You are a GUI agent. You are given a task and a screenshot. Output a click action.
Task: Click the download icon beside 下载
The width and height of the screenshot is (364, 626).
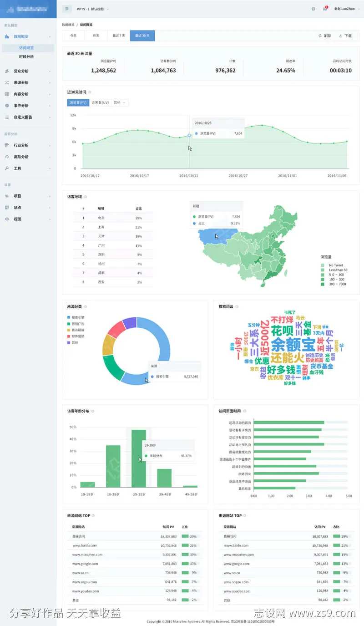341,36
